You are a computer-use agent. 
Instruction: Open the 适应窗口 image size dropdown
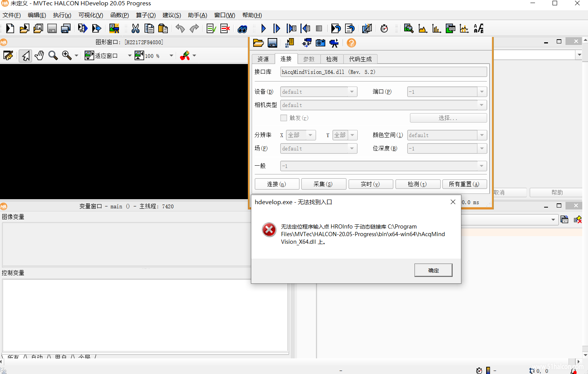130,56
